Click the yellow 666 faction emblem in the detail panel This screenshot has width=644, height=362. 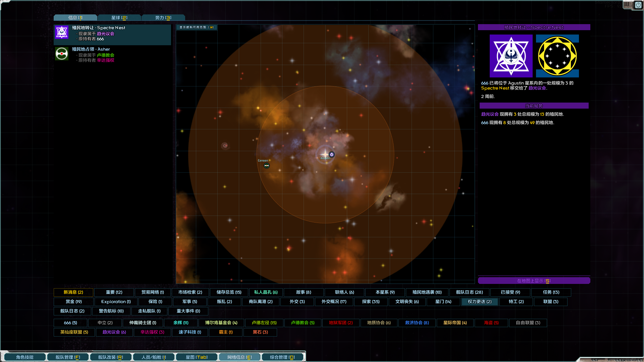[x=557, y=56]
